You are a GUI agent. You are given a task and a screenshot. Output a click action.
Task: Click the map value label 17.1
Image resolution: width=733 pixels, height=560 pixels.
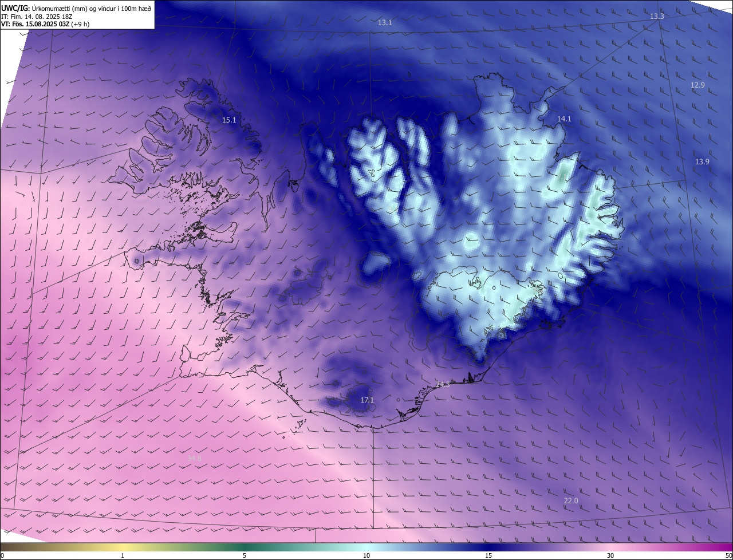click(367, 400)
